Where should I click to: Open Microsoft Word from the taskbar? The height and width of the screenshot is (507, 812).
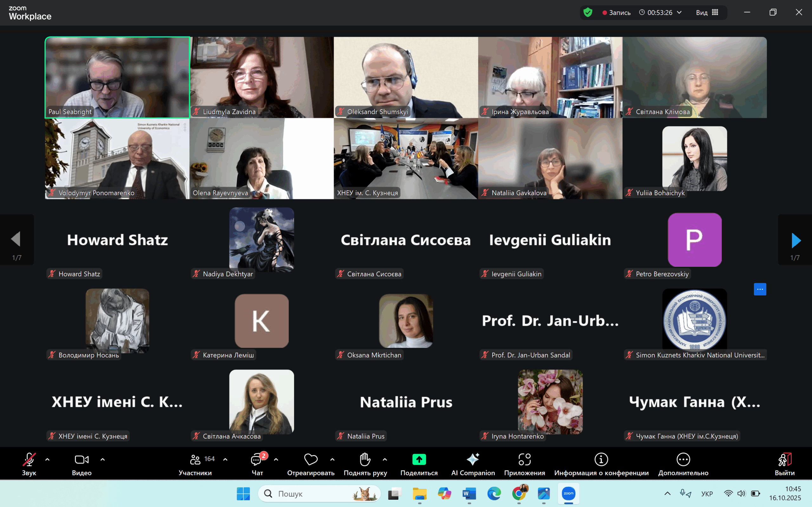pos(469,494)
